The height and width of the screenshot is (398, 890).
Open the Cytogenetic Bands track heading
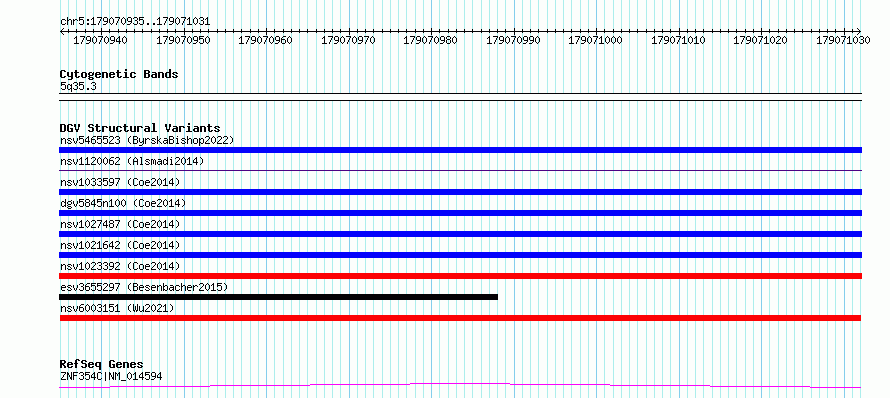coord(119,74)
